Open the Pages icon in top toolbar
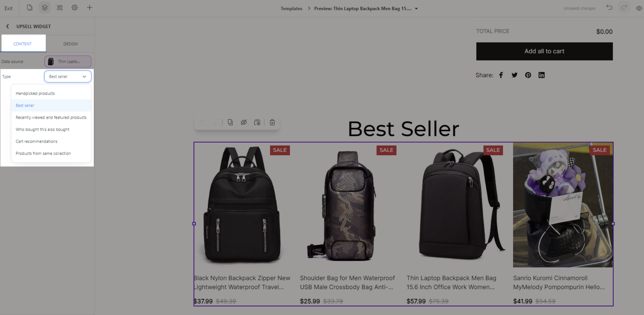This screenshot has width=644, height=315. point(29,8)
